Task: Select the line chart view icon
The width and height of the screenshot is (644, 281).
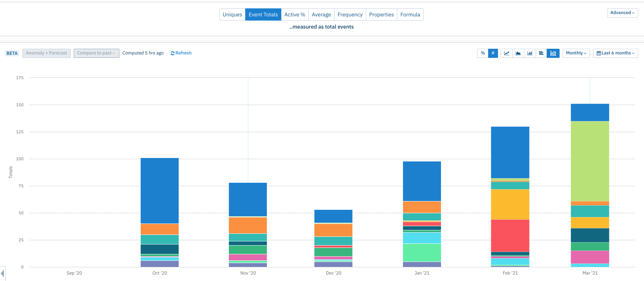Action: click(507, 53)
